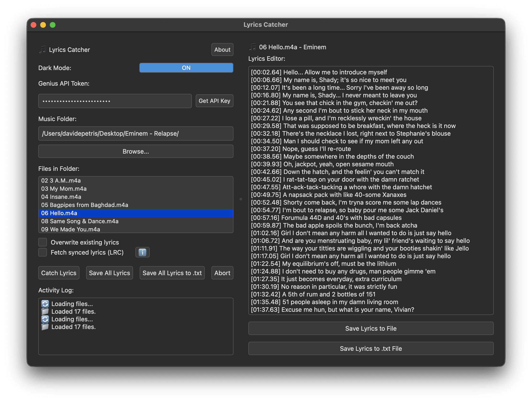Toggle Dark Mode off
The height and width of the screenshot is (402, 532).
[186, 68]
